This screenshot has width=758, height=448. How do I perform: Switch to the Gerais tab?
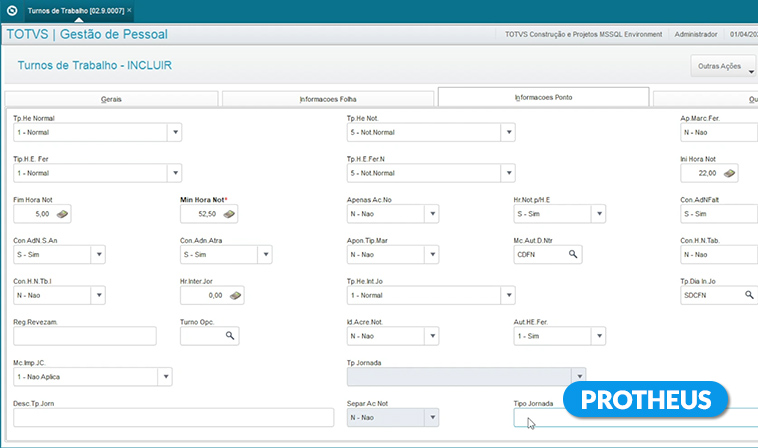tap(112, 99)
